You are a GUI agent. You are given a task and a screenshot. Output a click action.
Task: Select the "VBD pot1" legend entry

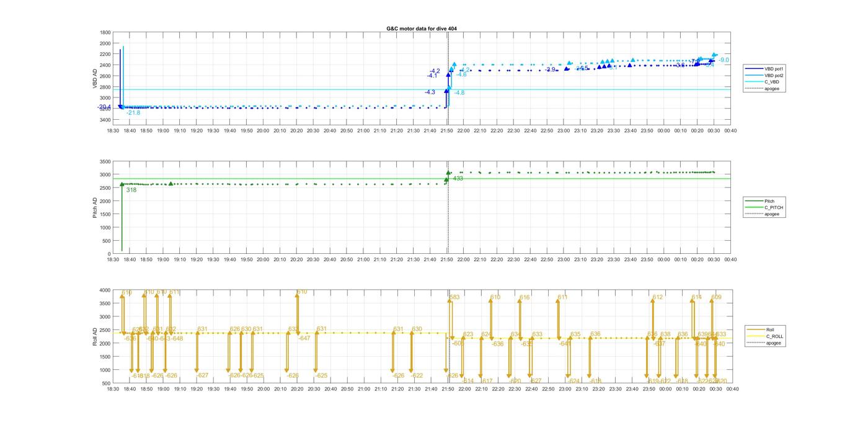coord(766,68)
